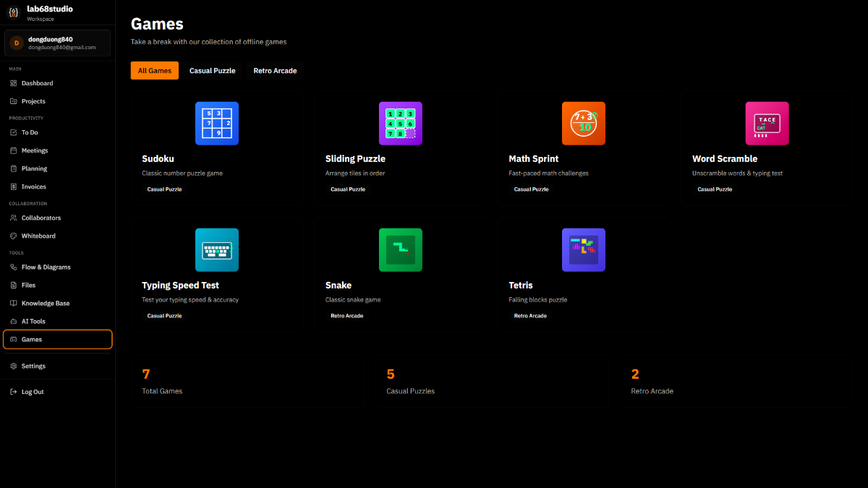Open the Whiteboard tool
The image size is (868, 488).
point(58,236)
